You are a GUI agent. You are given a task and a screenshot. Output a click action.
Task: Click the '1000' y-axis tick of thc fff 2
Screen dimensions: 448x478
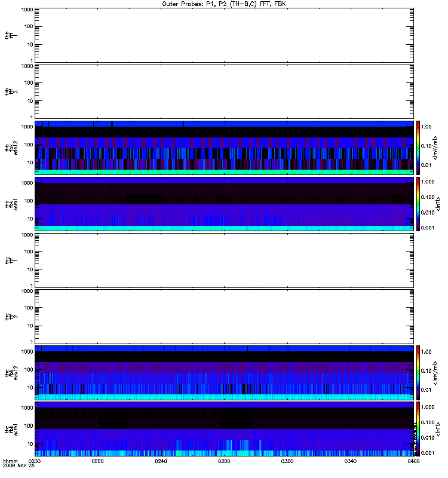coord(27,291)
